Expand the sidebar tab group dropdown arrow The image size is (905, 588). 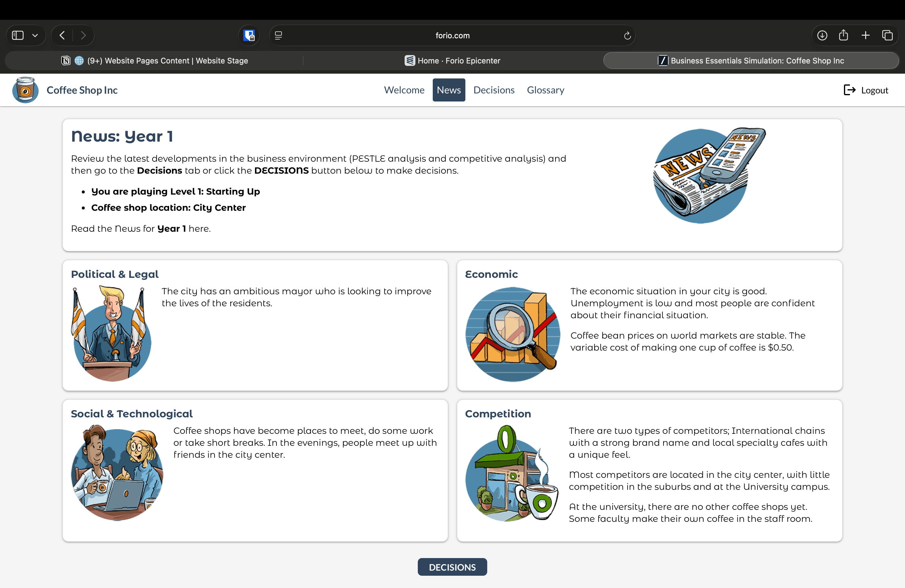pos(35,35)
